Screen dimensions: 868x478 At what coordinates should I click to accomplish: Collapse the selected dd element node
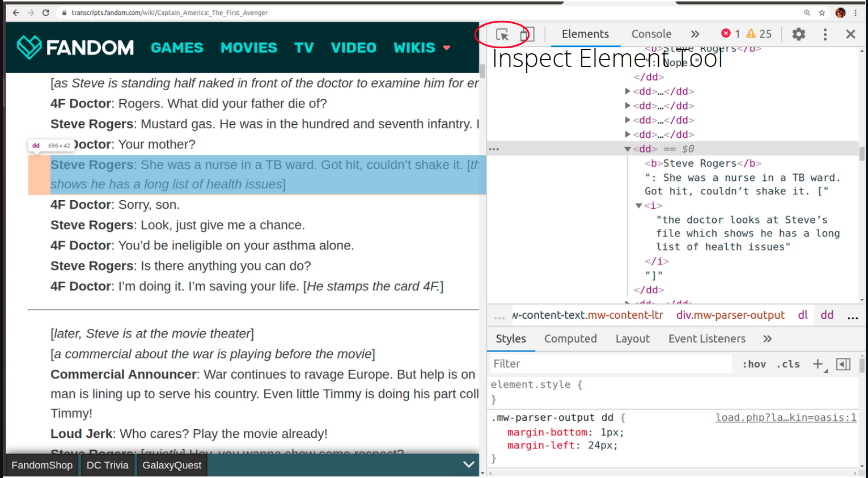pyautogui.click(x=628, y=149)
